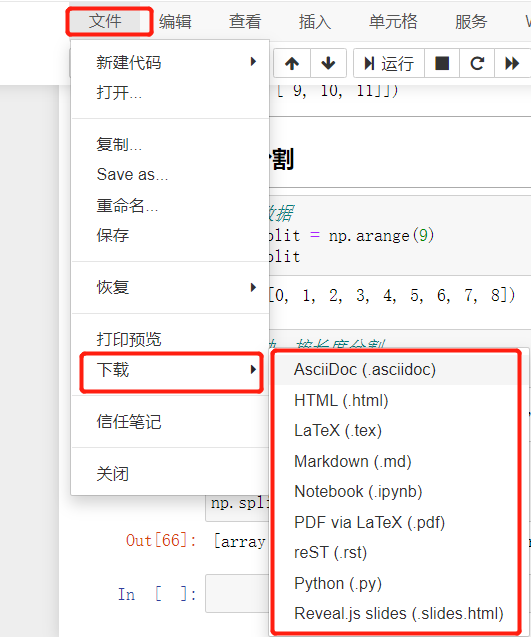
Task: Click 关闭 in the file menu
Action: pyautogui.click(x=170, y=474)
